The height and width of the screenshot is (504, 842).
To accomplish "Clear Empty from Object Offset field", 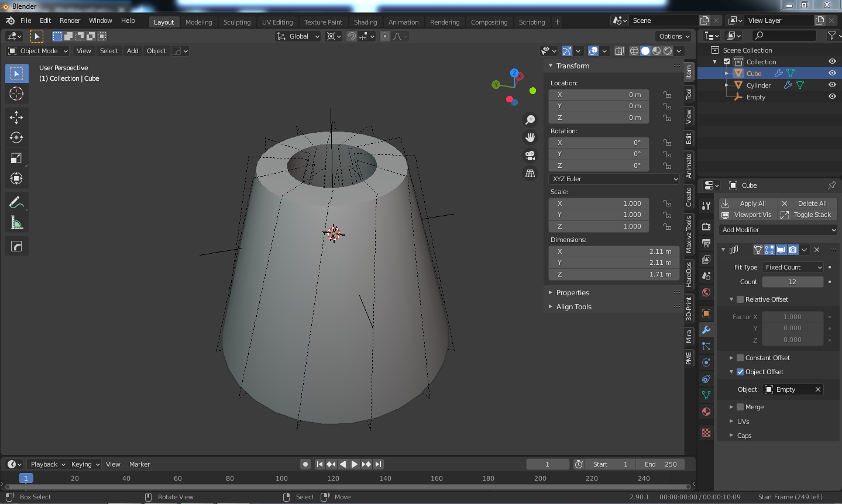I will (818, 389).
